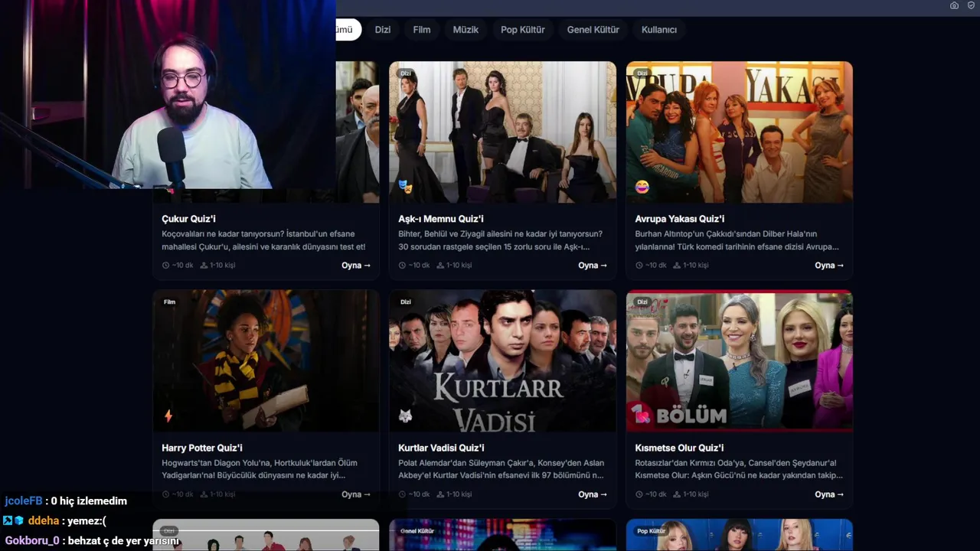
Task: Click the Pop Kültür badge on bottom card
Action: (x=652, y=531)
